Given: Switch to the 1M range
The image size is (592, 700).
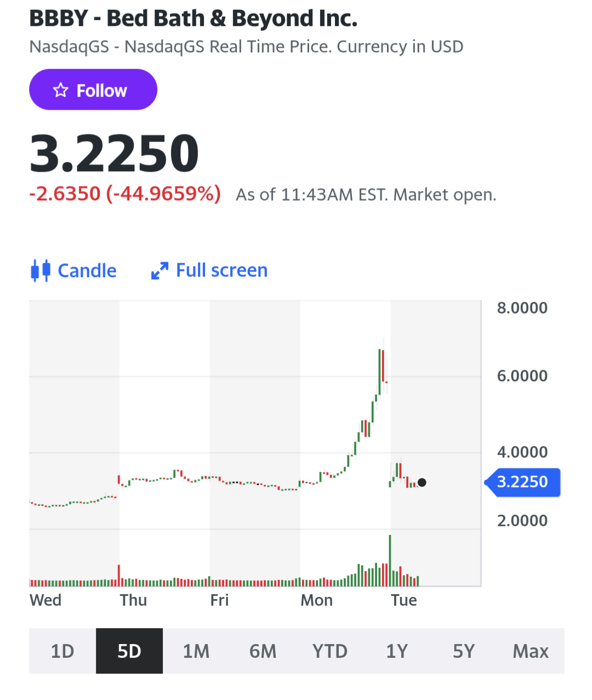Looking at the screenshot, I should click(196, 651).
